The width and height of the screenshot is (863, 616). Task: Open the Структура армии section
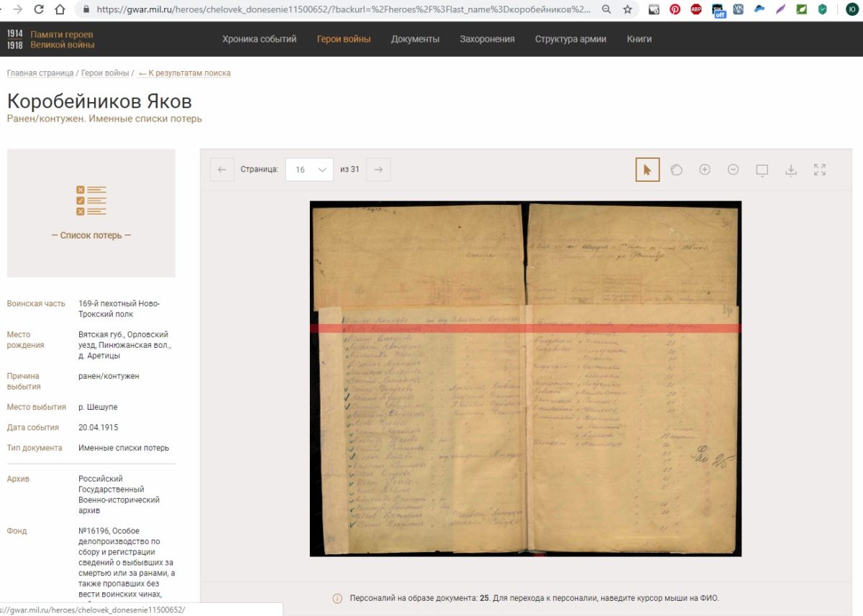click(x=570, y=40)
